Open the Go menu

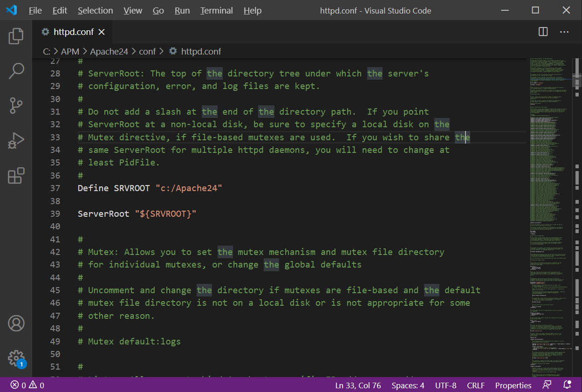click(158, 10)
